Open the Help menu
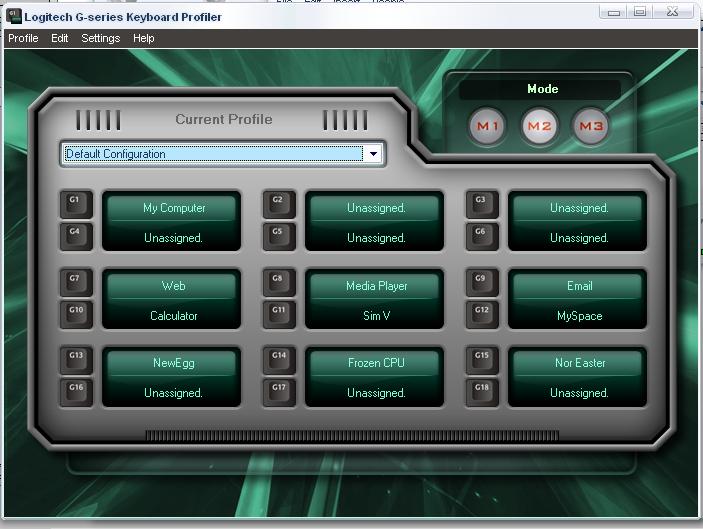This screenshot has height=529, width=703. 143,39
